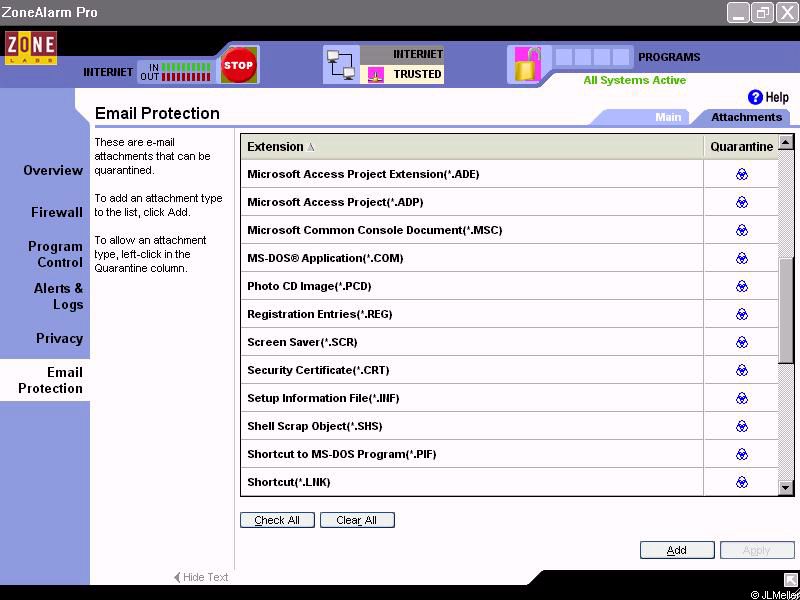Click the Check All button
The height and width of the screenshot is (600, 800).
[x=277, y=520]
